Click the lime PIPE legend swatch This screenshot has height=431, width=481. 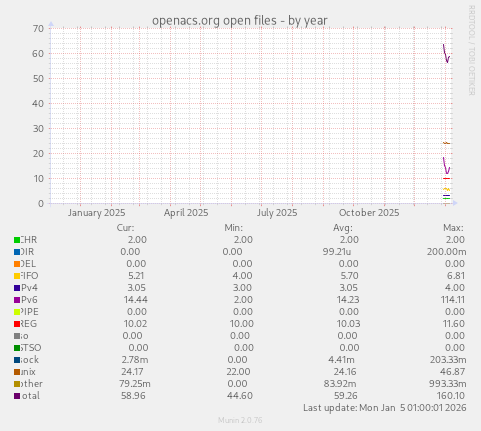[x=17, y=312]
